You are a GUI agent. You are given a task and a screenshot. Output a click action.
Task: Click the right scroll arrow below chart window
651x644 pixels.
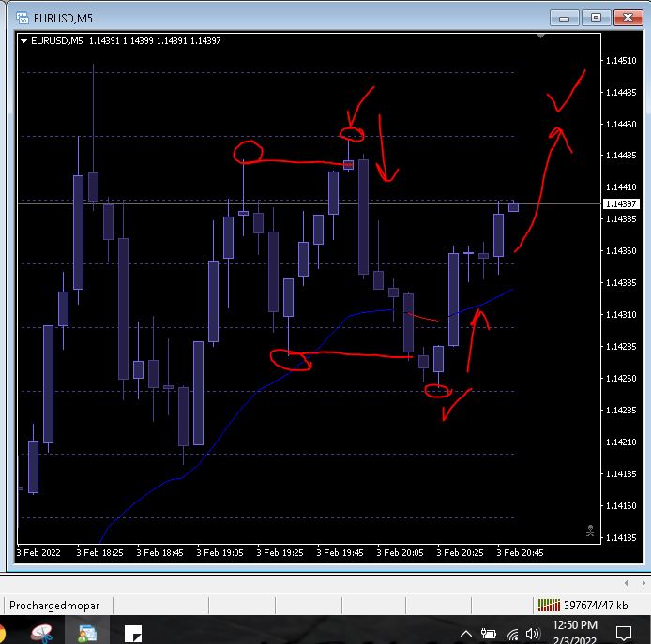tap(643, 583)
